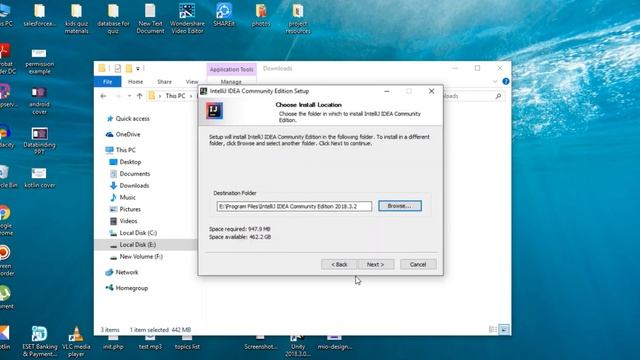
Task: Click the IntelliJ IDEA logo in setup header
Action: pyautogui.click(x=214, y=111)
